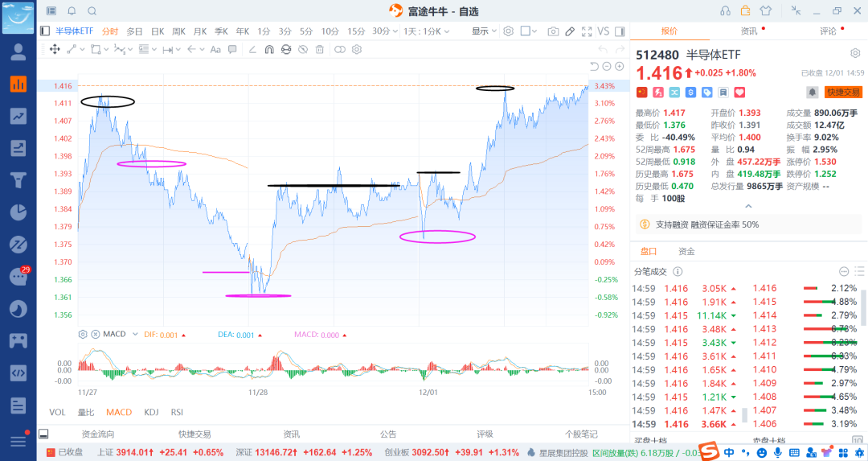Viewport: 868px width, 461px height.
Task: Select the 日K chart period
Action: (158, 31)
